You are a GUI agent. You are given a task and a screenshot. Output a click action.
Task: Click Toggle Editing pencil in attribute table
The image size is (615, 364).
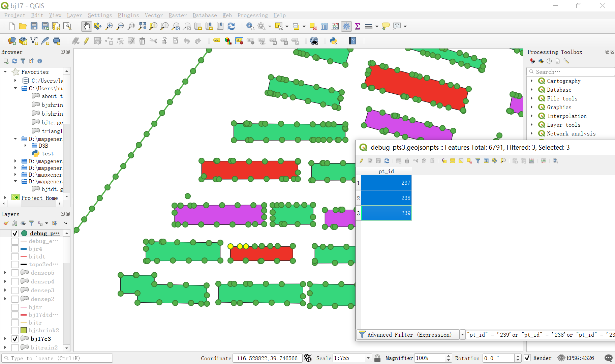pos(361,161)
